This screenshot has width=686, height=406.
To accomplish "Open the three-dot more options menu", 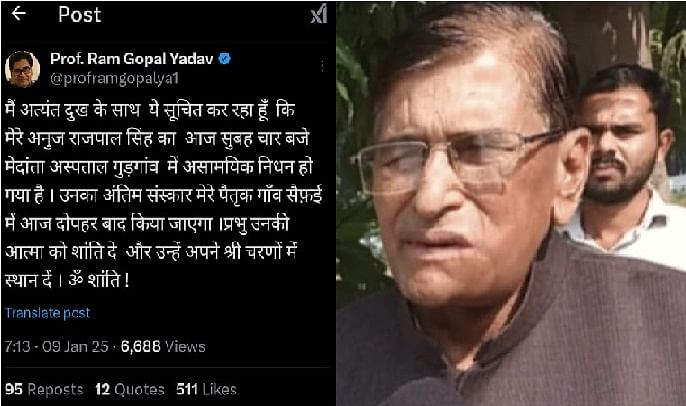I will [x=322, y=66].
